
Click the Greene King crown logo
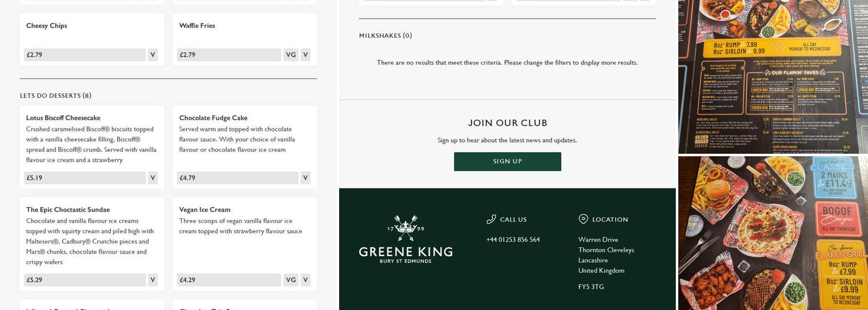405,228
